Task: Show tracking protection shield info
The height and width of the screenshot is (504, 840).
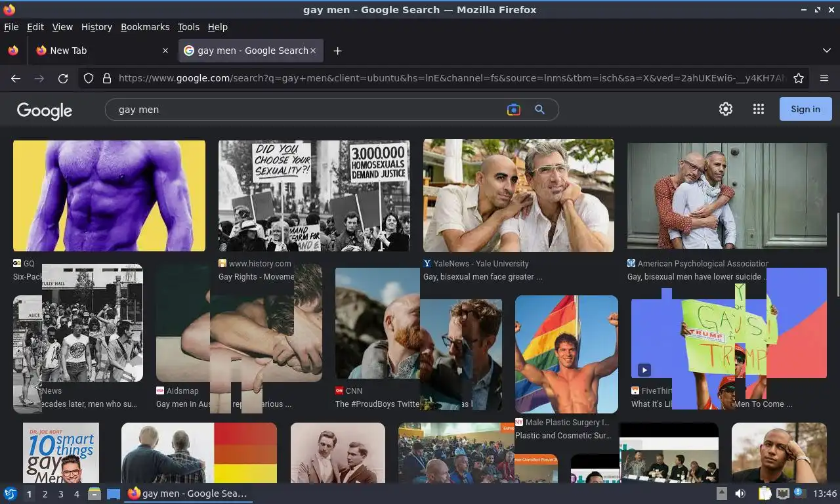Action: [x=89, y=78]
